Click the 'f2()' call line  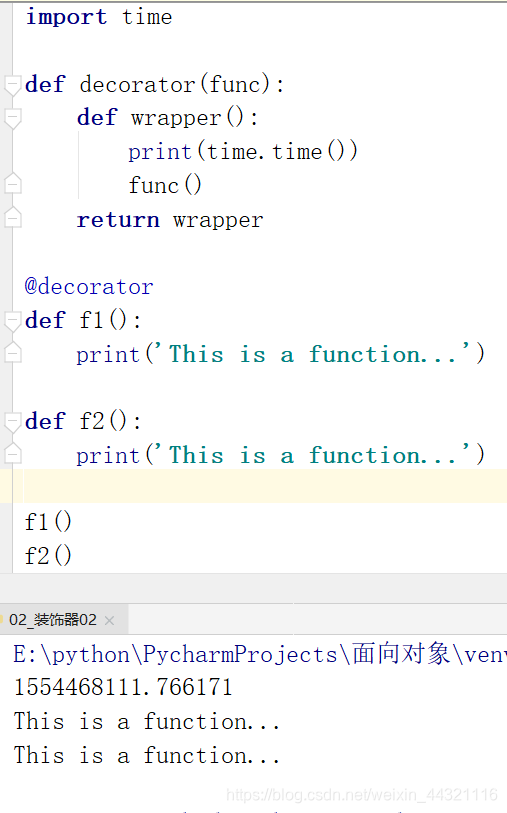[x=48, y=555]
